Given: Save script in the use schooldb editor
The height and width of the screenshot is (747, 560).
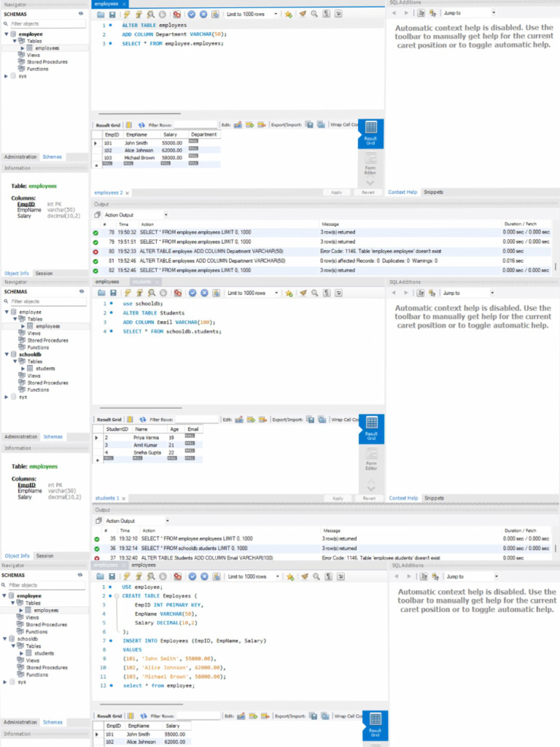Looking at the screenshot, I should [113, 293].
